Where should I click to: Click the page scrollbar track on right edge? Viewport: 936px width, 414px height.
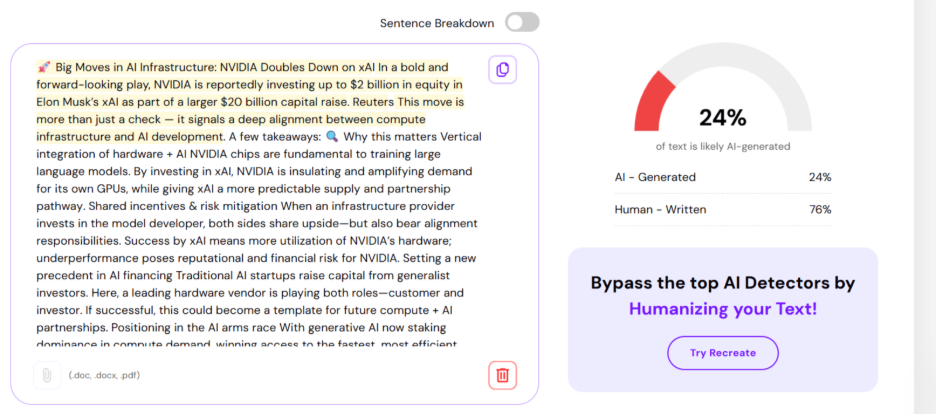[925, 200]
